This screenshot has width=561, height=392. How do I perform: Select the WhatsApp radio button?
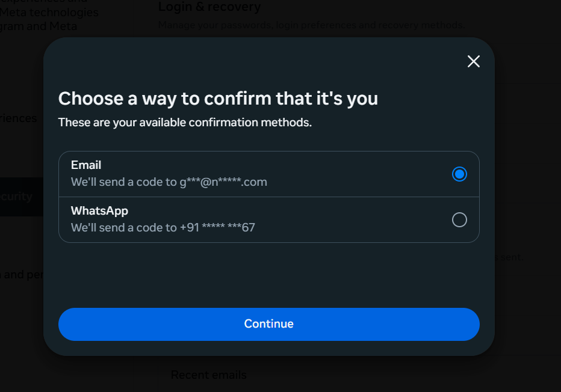[x=459, y=220]
